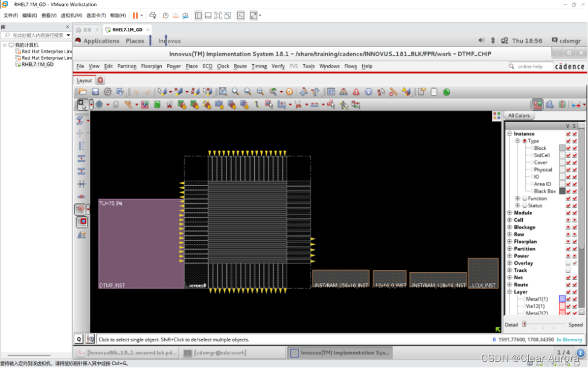Click Metal1(1) blue color swatch
The image size is (588, 368).
point(562,299)
